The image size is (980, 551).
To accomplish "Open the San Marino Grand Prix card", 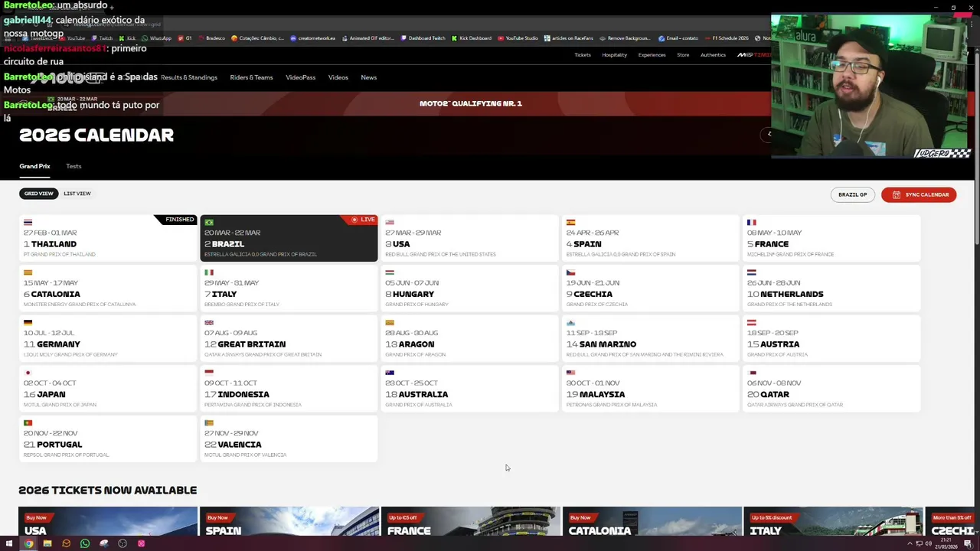I will pos(651,338).
